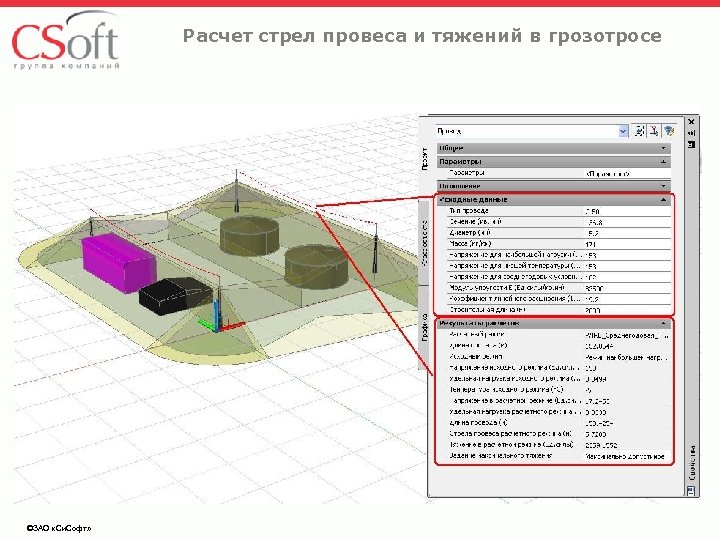This screenshot has height=540, width=720.
Task: Expand the Общие section header
Action: 554,148
